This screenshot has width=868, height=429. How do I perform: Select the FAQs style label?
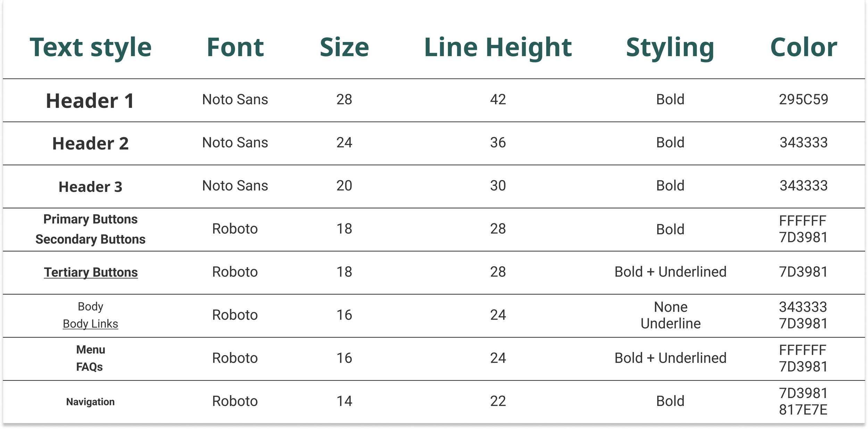pos(90,367)
